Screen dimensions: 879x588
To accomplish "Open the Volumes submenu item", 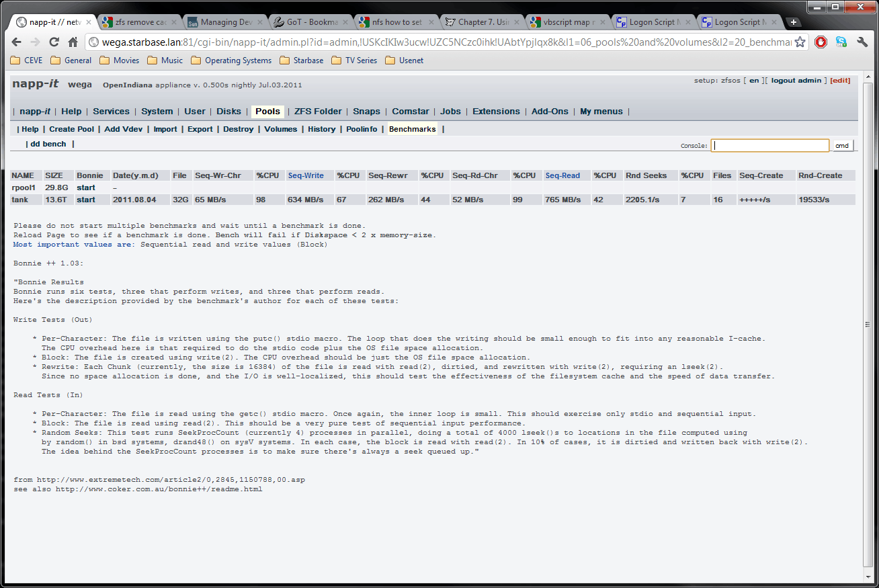I will click(x=281, y=129).
